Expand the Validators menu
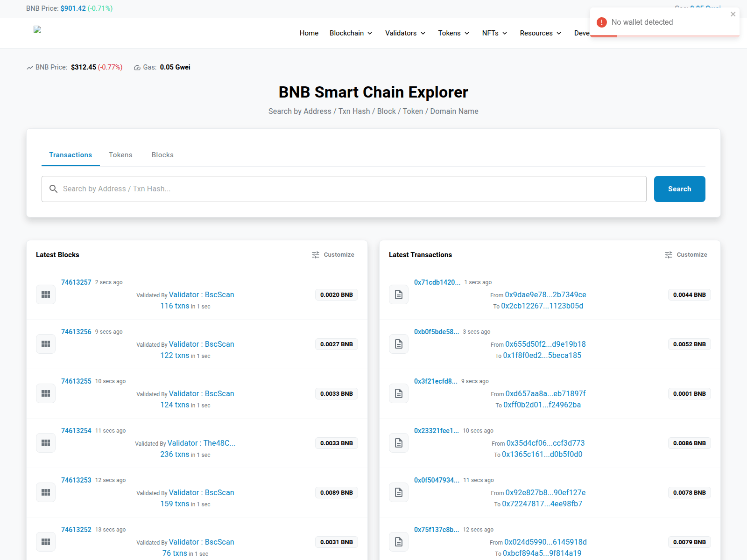The width and height of the screenshot is (747, 560). coord(405,33)
